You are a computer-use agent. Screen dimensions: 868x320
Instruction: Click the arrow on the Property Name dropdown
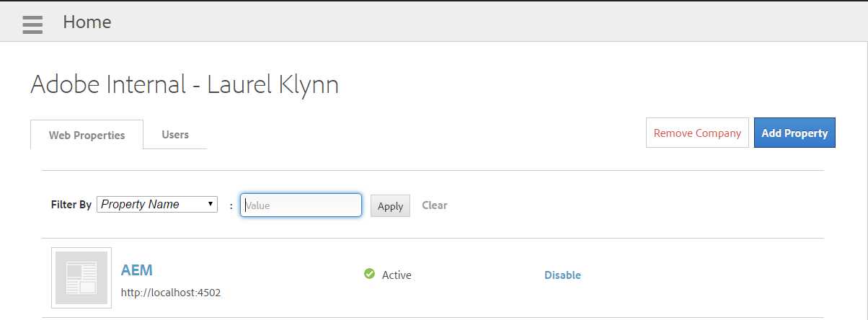click(211, 205)
